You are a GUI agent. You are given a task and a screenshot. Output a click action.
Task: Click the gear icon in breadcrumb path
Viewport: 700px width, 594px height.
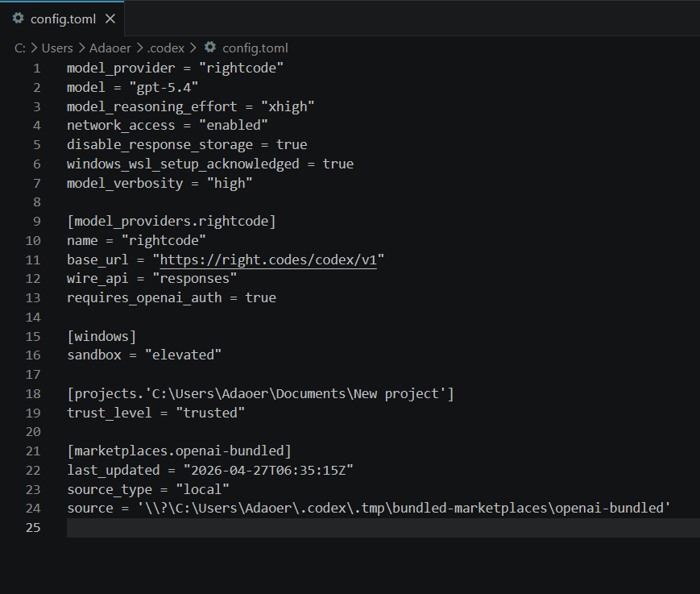point(210,48)
